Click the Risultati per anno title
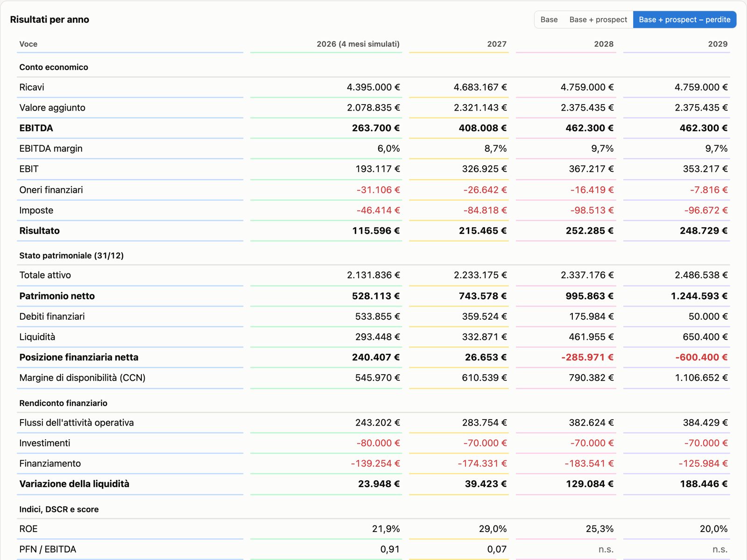Viewport: 747px width, 560px height. click(x=49, y=20)
